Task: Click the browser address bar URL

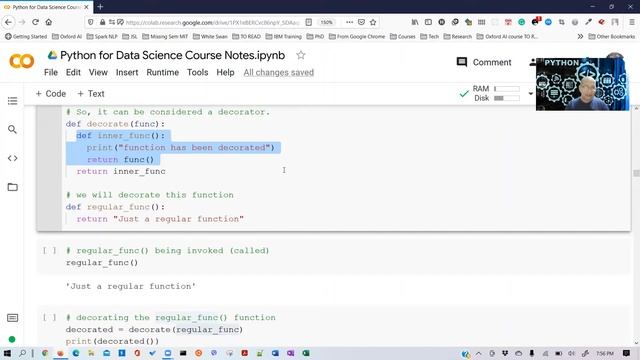Action: click(213, 22)
